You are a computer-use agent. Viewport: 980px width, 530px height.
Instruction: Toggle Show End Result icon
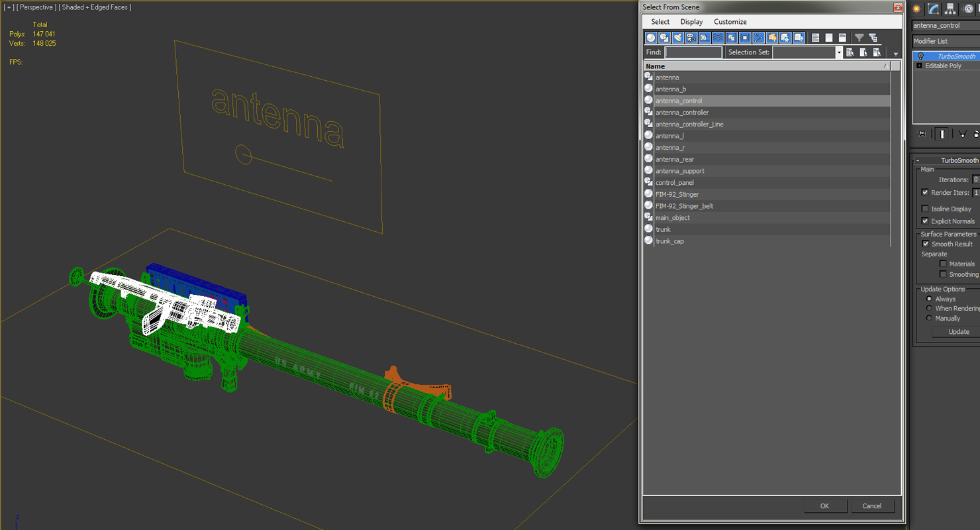click(941, 134)
